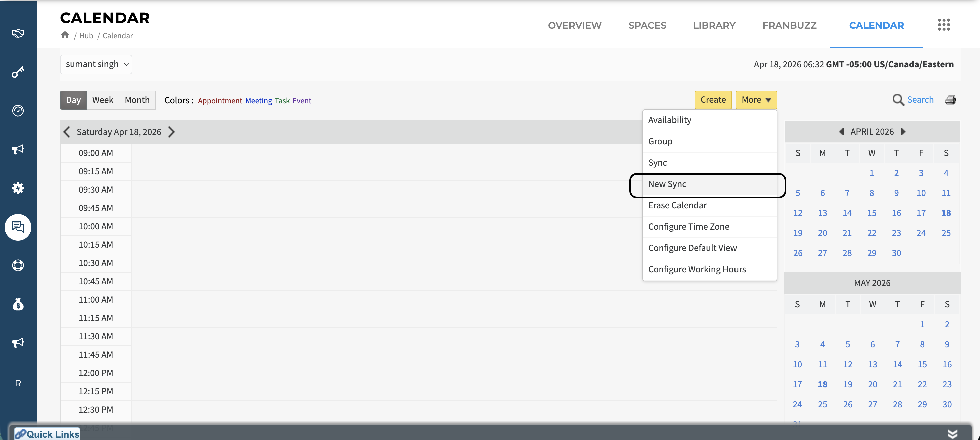
Task: Toggle the More dropdown button
Action: coord(756,100)
